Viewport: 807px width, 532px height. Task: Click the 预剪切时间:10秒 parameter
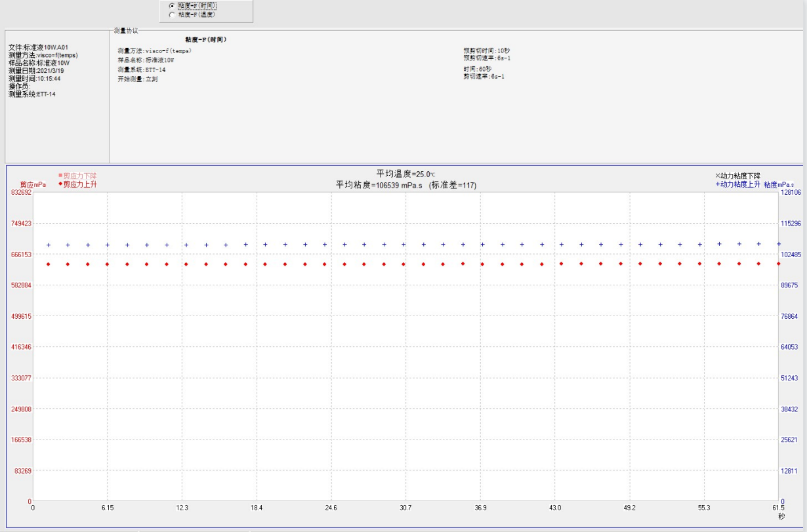pos(486,51)
